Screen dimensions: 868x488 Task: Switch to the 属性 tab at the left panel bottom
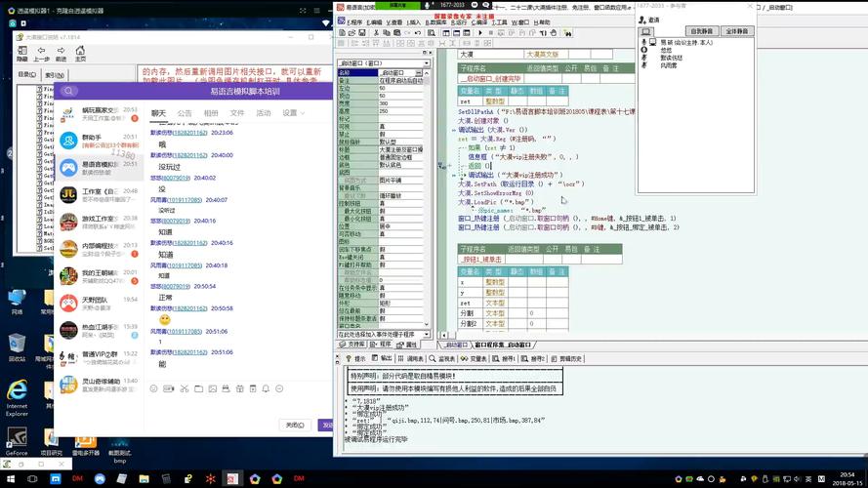407,345
